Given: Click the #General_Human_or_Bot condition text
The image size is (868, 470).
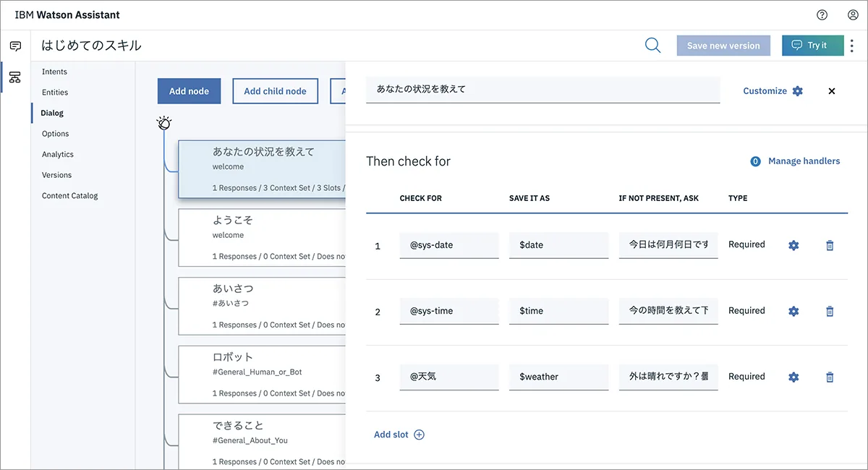Looking at the screenshot, I should coord(258,372).
